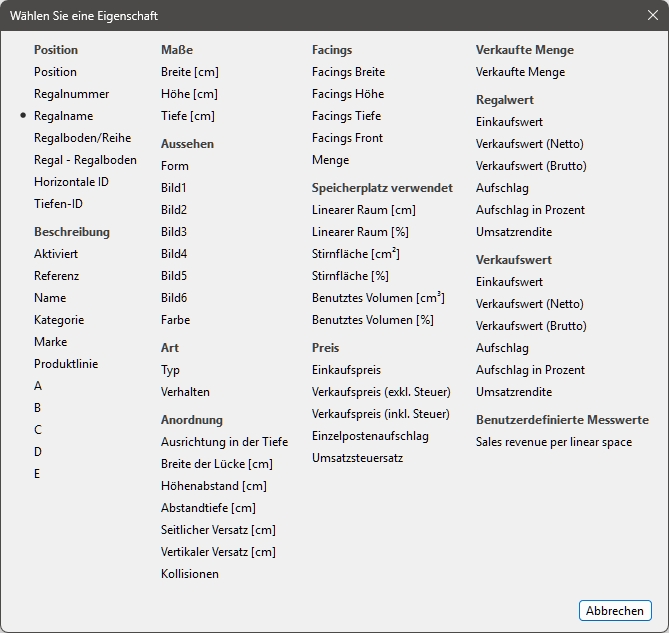
Task: Select the Breite [cm] measurement
Action: coord(189,72)
